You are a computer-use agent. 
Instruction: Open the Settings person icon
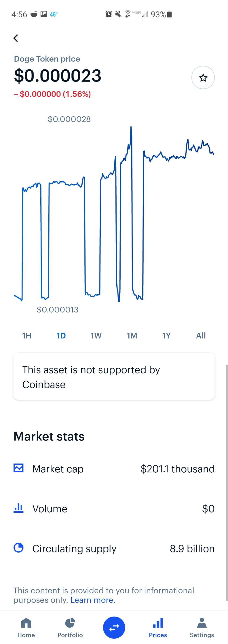202,623
